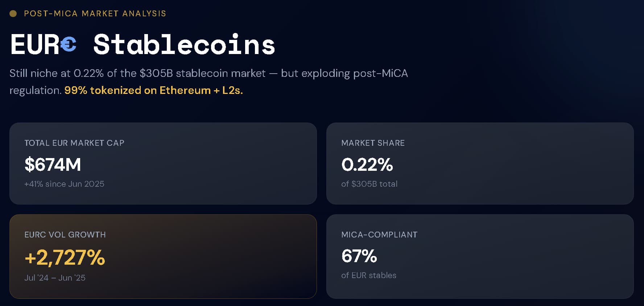Click the +2,727% growth figure
This screenshot has height=306, width=644.
[x=65, y=257]
